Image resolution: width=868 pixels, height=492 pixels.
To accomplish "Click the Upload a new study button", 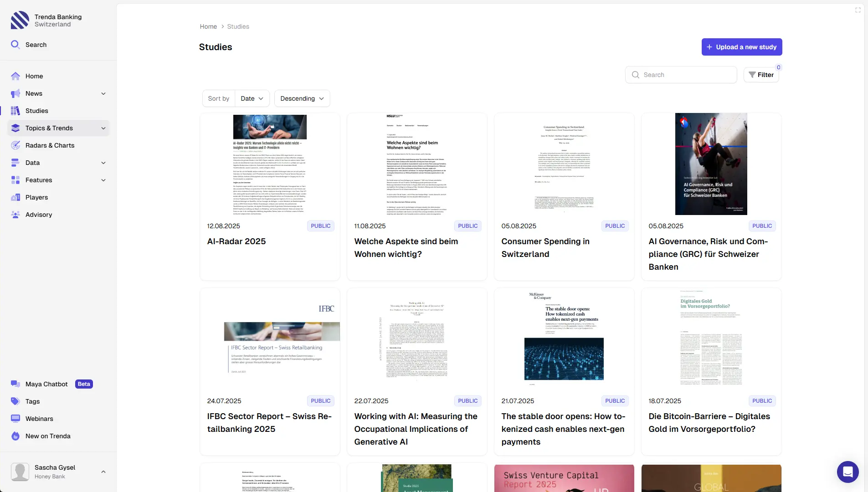I will click(741, 47).
